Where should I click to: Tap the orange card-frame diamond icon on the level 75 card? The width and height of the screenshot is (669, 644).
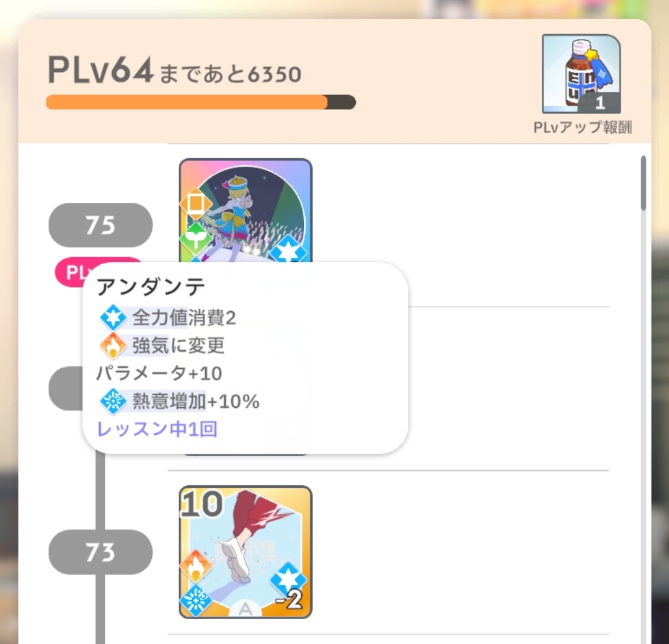pyautogui.click(x=195, y=204)
